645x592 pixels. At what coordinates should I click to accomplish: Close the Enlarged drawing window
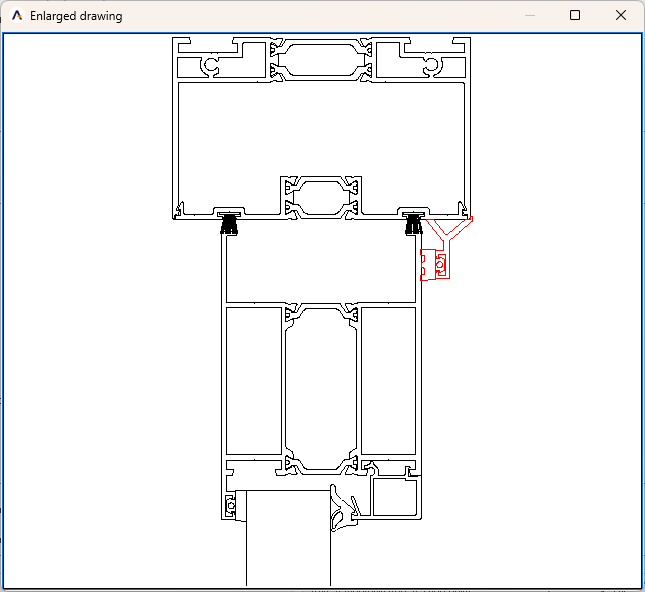tap(621, 16)
